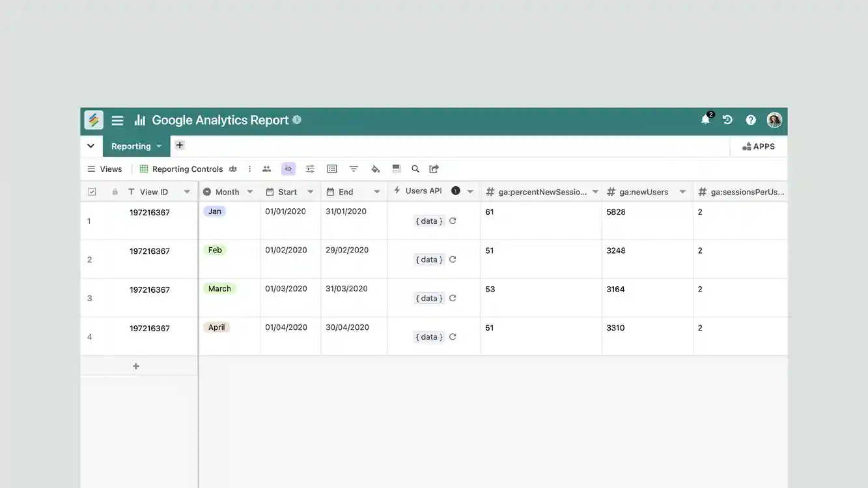Select the header checkbox to select all rows
This screenshot has width=868, height=488.
click(92, 191)
